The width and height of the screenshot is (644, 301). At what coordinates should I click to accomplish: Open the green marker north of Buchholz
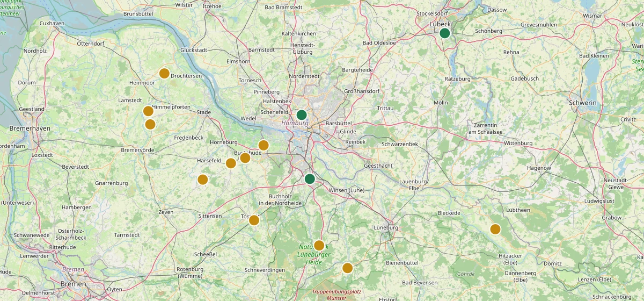point(310,179)
